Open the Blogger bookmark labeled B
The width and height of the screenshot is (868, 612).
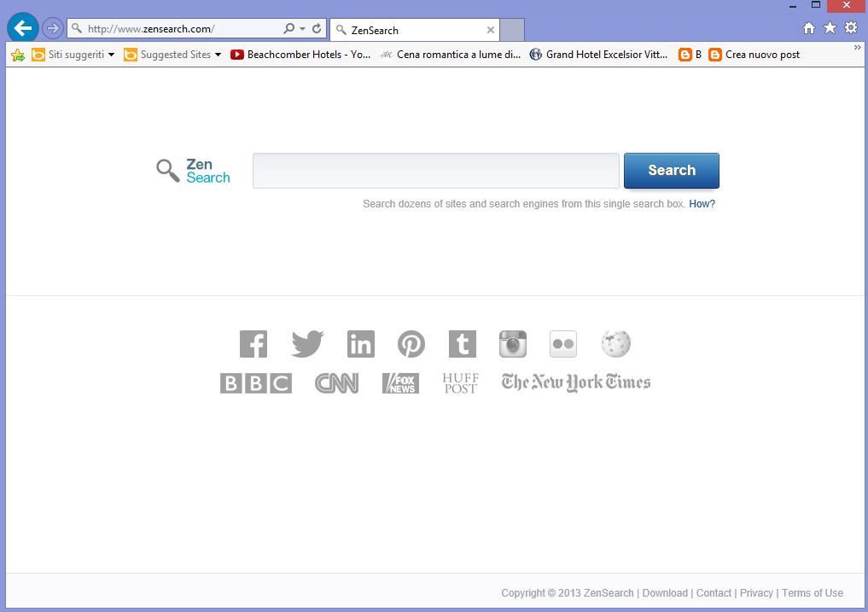pos(690,55)
